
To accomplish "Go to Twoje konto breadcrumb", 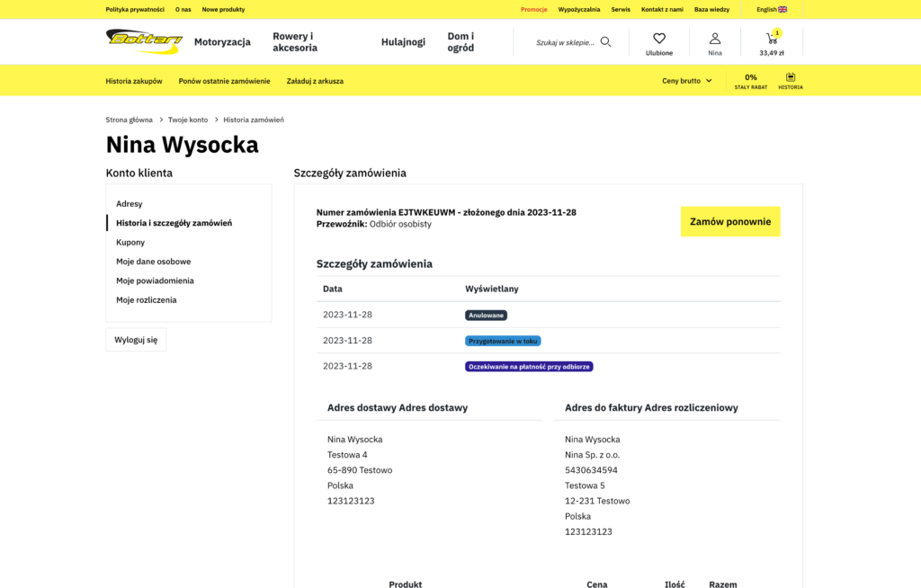I will pos(188,120).
